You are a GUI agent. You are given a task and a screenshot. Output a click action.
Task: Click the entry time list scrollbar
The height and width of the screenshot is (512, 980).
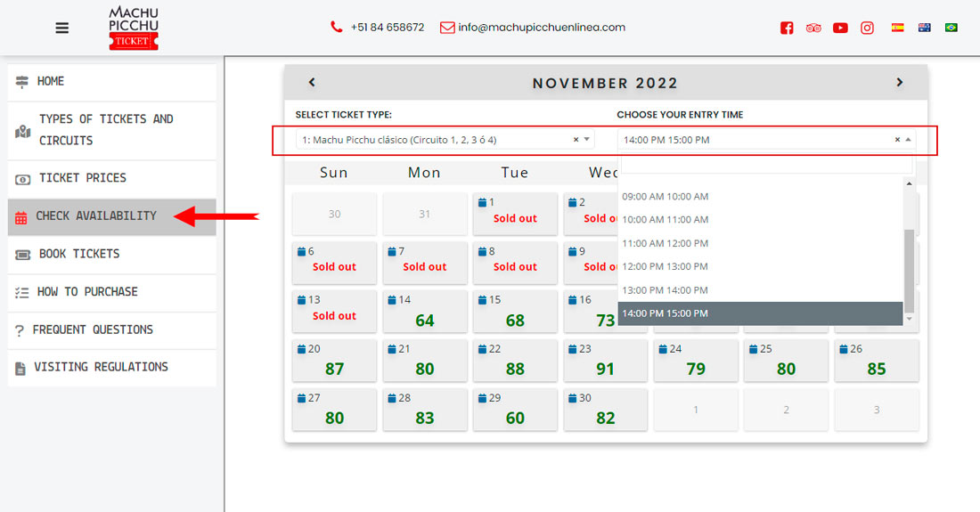click(909, 267)
